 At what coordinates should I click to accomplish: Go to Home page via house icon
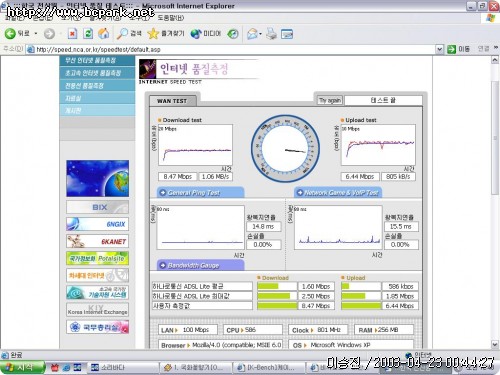[x=104, y=33]
